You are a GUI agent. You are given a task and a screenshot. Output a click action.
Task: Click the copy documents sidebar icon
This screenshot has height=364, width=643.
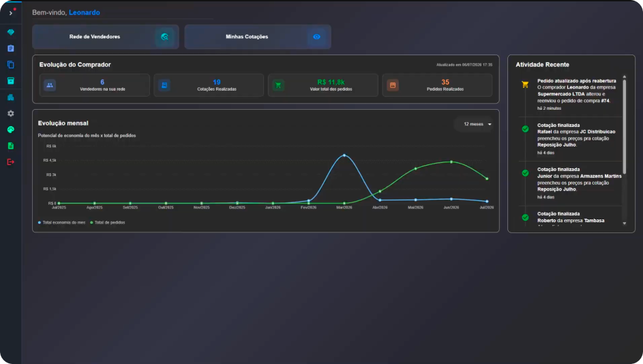[11, 65]
